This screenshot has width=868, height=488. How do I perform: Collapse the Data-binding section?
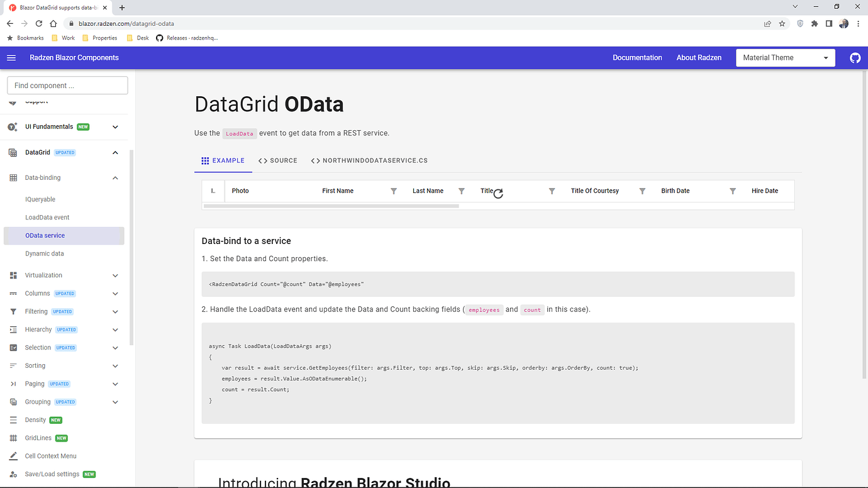point(115,177)
